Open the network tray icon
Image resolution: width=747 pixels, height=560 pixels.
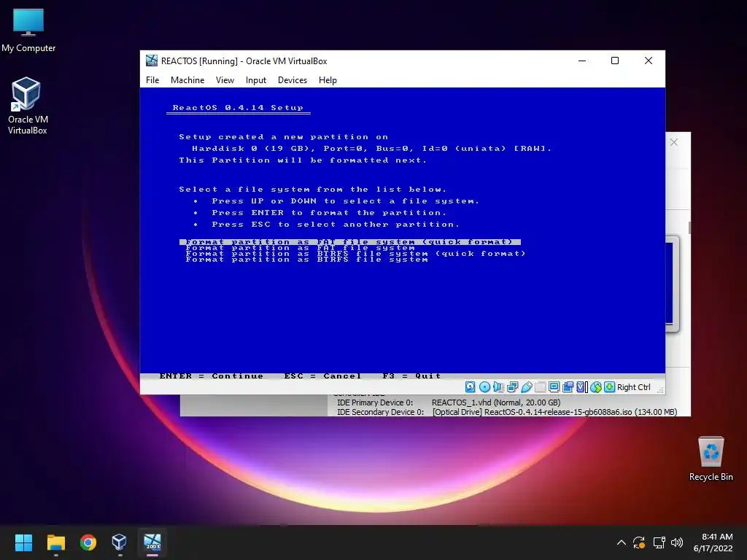click(659, 542)
